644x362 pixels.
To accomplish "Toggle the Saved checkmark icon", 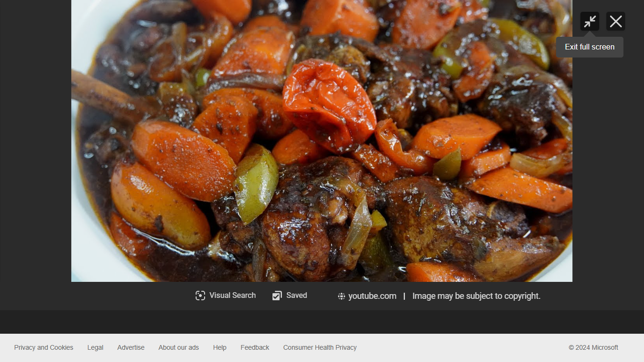I will [277, 296].
